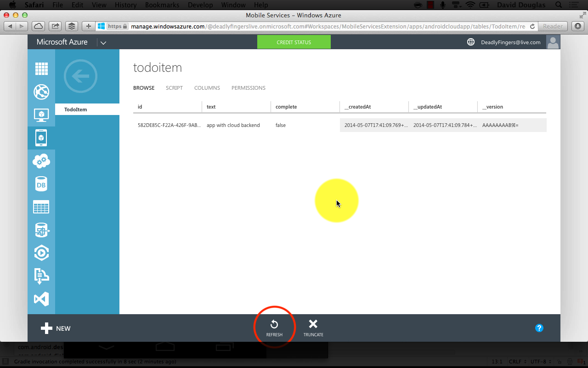Select the 'false' complete cell

305,125
